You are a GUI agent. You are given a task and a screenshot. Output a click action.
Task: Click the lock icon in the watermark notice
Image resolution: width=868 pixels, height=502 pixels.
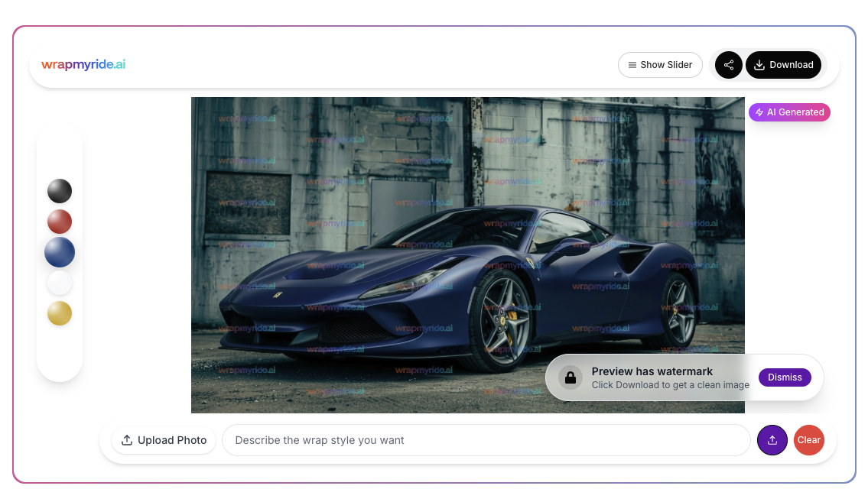(x=571, y=377)
